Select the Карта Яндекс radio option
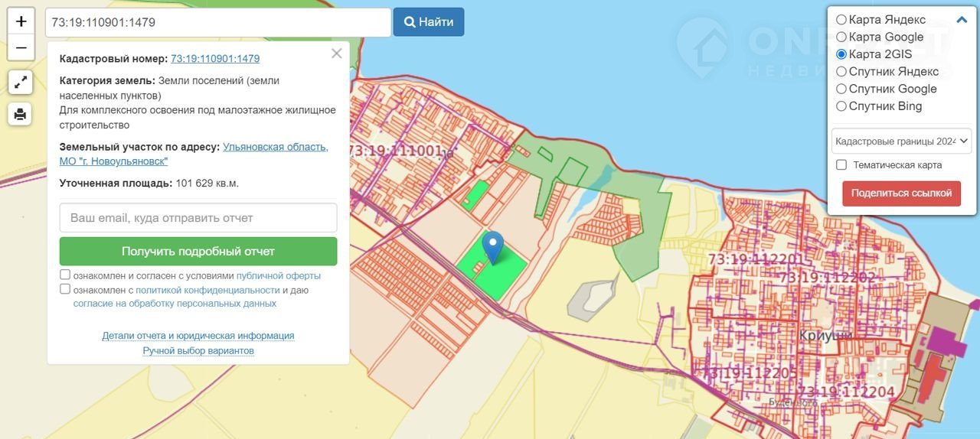 point(841,20)
